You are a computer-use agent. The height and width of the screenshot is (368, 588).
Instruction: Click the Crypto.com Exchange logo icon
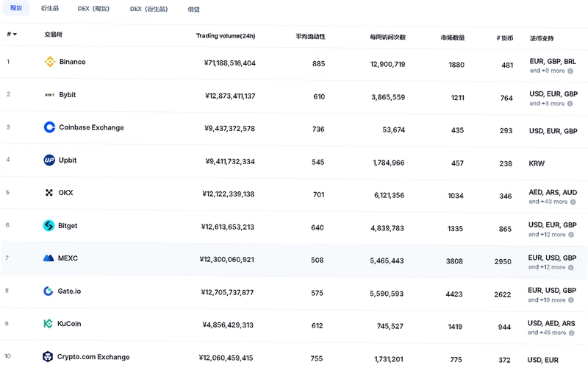tap(48, 356)
